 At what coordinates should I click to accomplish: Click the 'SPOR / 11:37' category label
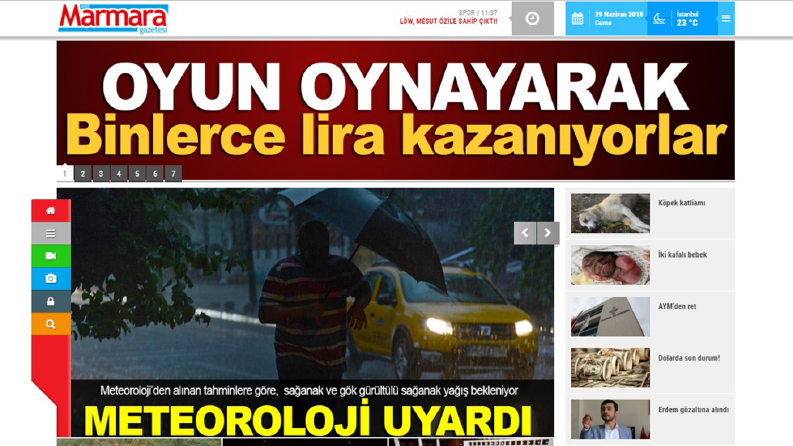coord(478,13)
